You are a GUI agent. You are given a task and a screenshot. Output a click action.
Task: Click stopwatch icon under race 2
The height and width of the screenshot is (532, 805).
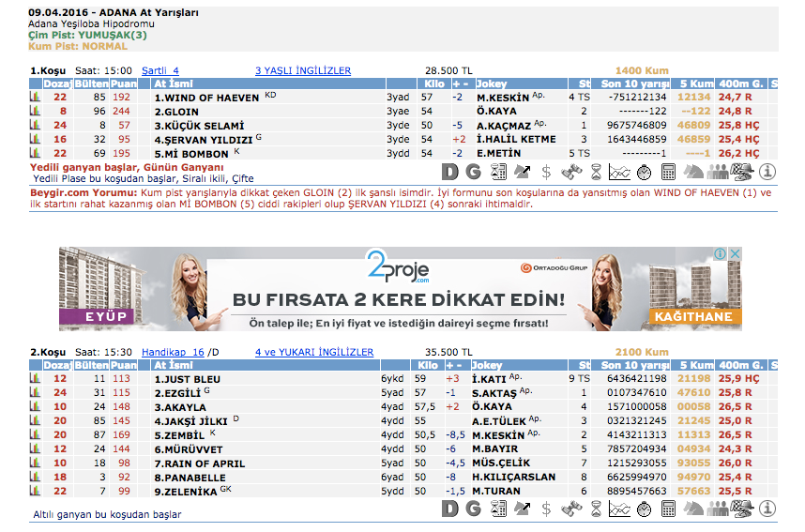(644, 509)
